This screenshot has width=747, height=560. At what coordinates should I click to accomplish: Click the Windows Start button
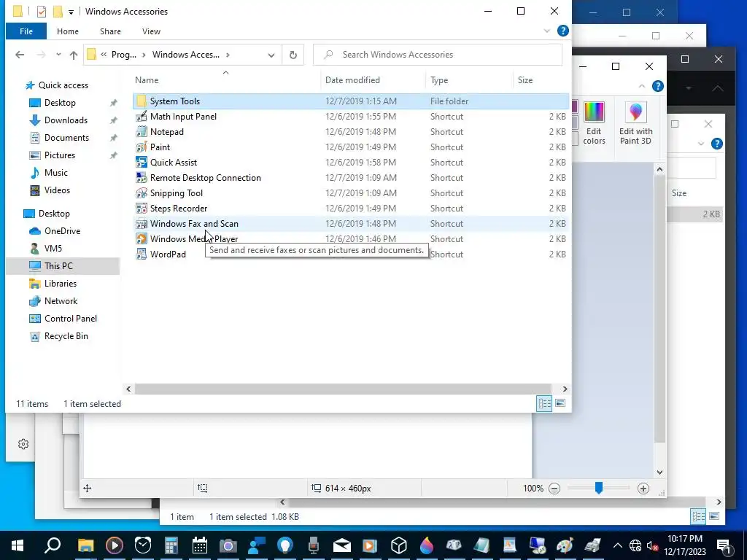(18, 545)
